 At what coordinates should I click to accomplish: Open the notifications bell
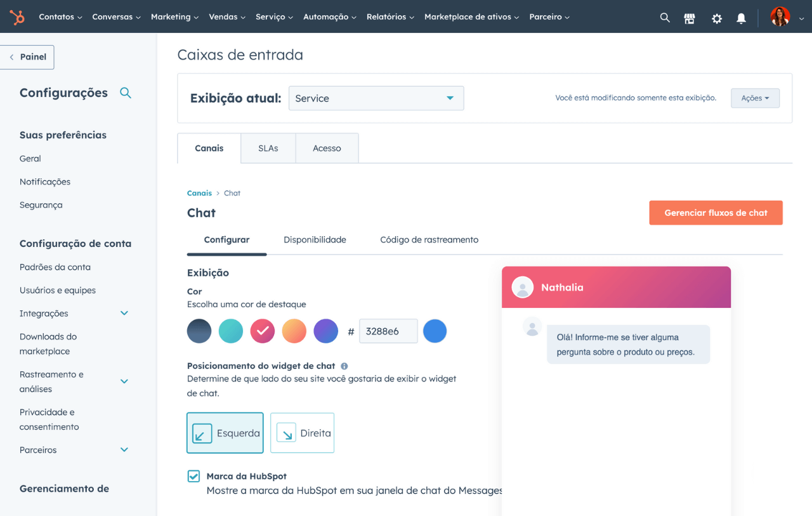(741, 18)
